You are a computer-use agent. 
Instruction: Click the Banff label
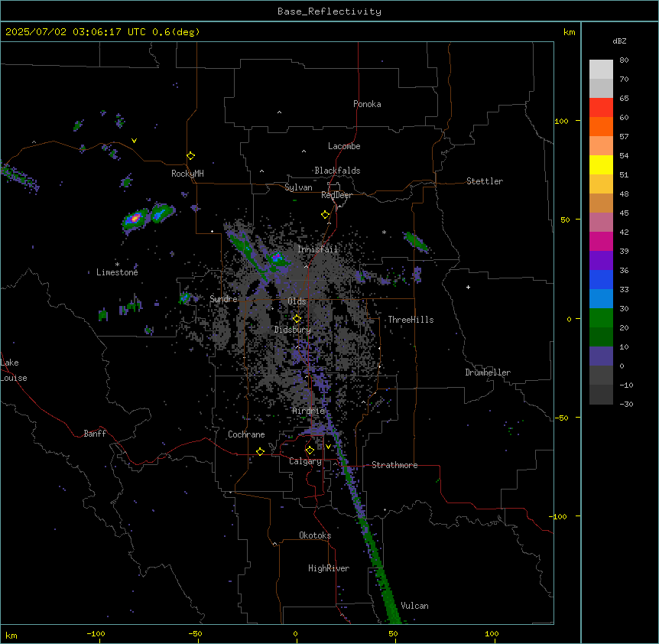point(95,434)
